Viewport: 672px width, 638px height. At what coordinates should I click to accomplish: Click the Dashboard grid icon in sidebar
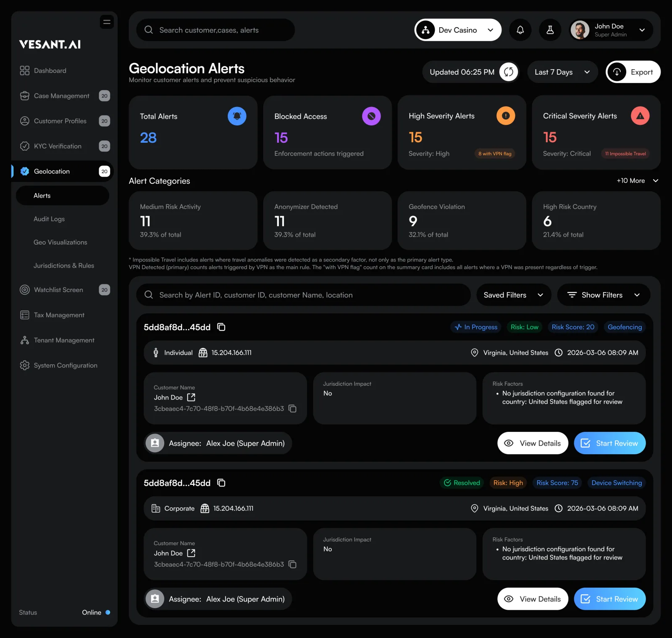click(x=25, y=71)
